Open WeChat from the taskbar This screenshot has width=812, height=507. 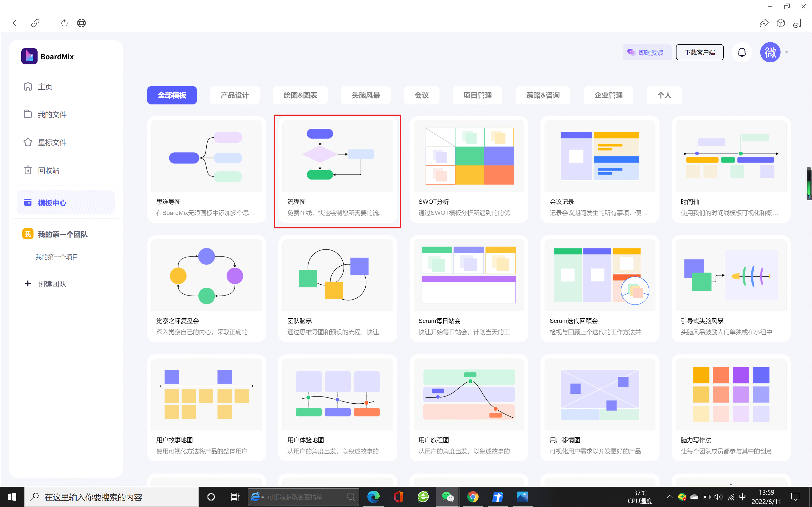click(448, 497)
